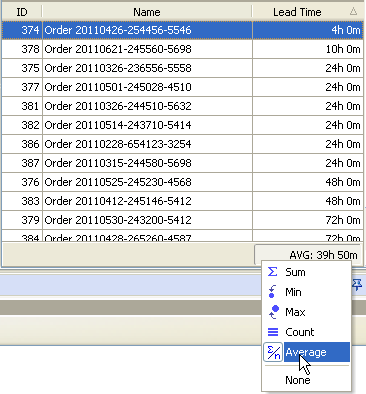Sort by the ID column header

point(22,12)
